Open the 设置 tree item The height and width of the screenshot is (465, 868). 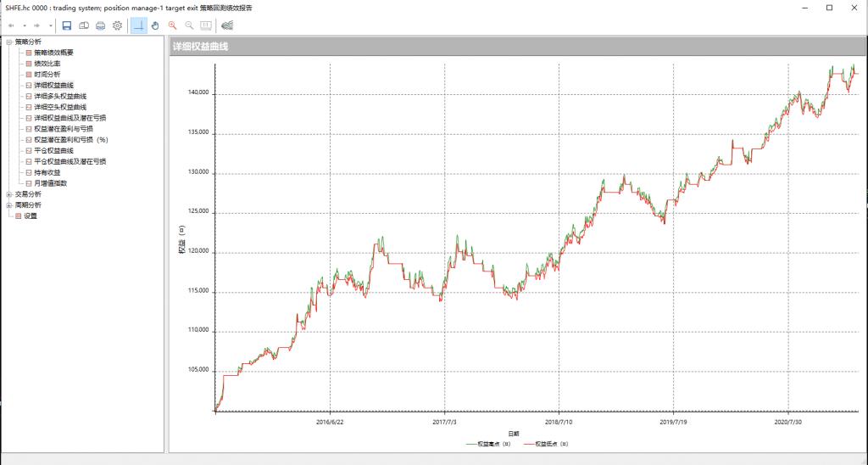point(31,216)
